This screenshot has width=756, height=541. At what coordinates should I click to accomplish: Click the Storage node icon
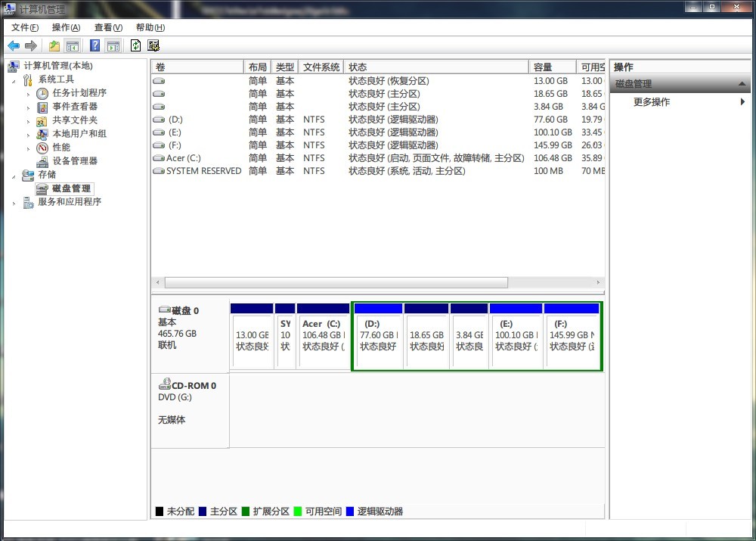(x=28, y=176)
